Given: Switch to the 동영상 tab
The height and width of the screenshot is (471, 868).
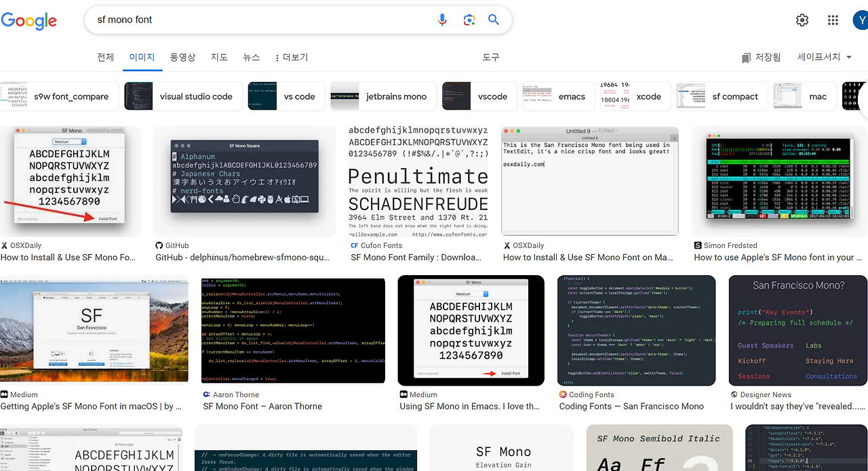Looking at the screenshot, I should pyautogui.click(x=182, y=57).
